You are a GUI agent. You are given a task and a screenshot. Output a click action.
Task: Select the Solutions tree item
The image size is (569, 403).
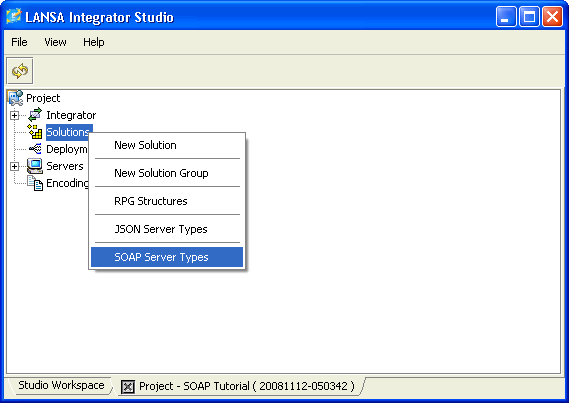tap(68, 132)
